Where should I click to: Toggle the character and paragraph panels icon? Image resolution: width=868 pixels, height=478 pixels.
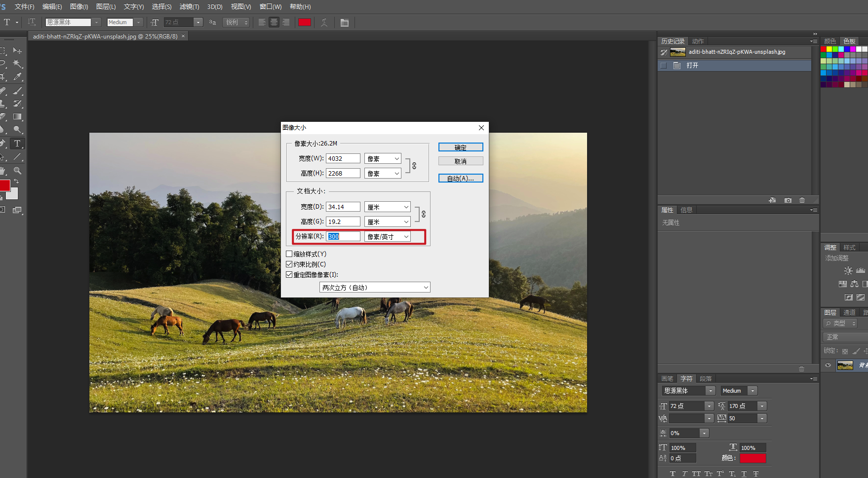pos(345,22)
